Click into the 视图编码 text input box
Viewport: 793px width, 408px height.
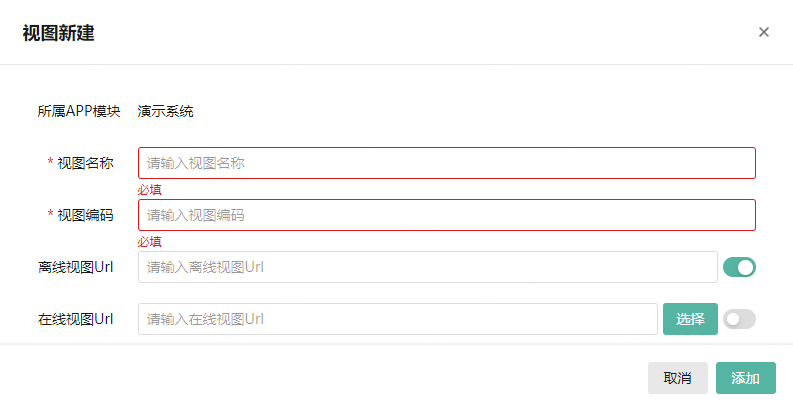[x=446, y=215]
